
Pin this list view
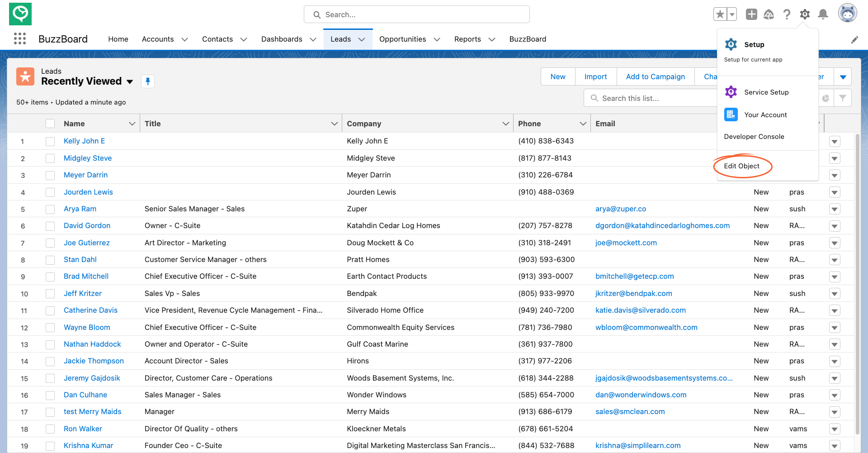[148, 81]
